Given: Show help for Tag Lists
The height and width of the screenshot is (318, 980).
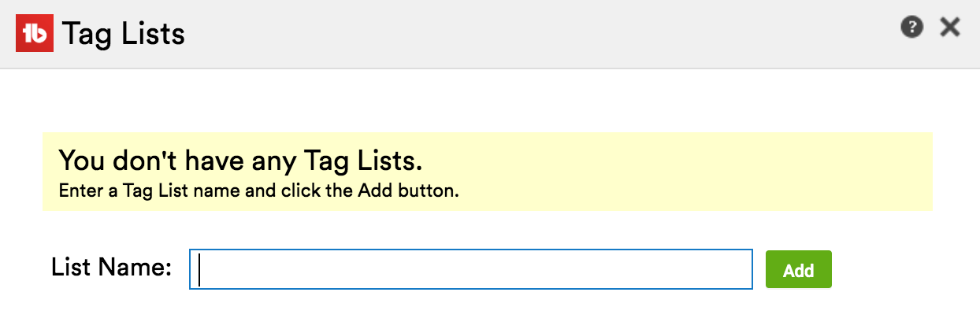Looking at the screenshot, I should [911, 28].
